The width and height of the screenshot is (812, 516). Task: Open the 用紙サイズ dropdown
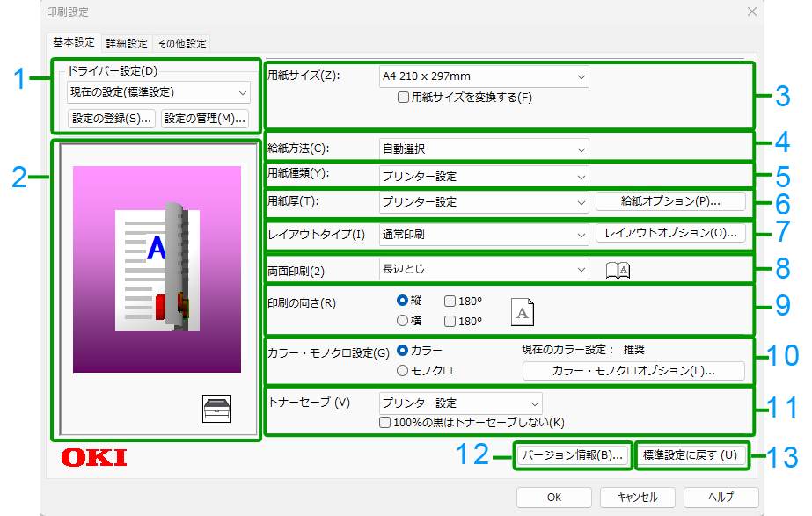[484, 76]
